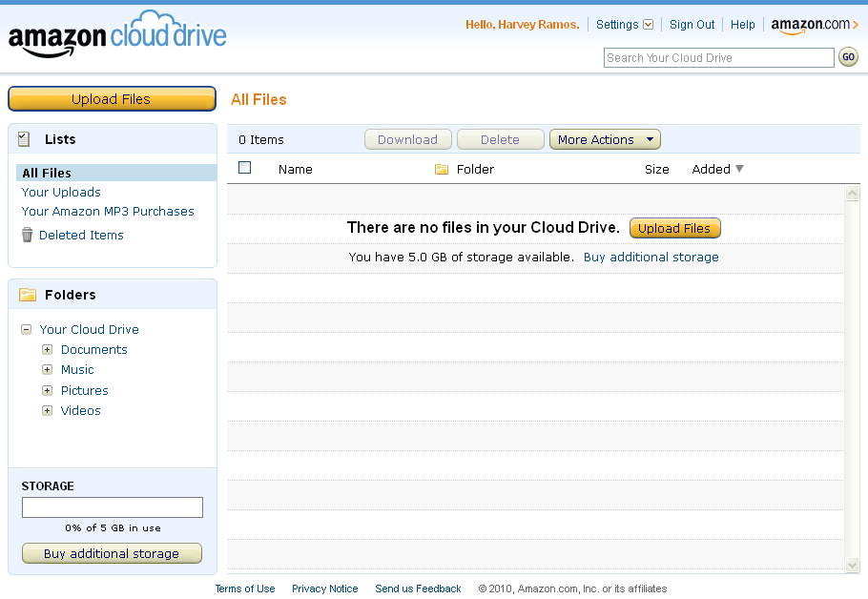Click the storage usage progress bar
Viewport: 868px width, 599px height.
point(113,507)
